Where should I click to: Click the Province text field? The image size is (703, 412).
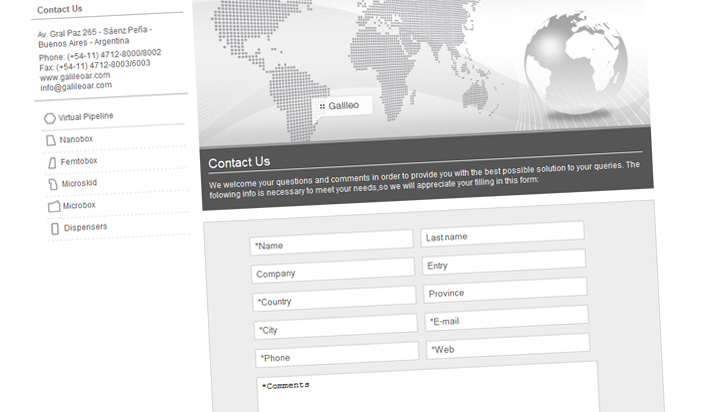click(x=505, y=291)
